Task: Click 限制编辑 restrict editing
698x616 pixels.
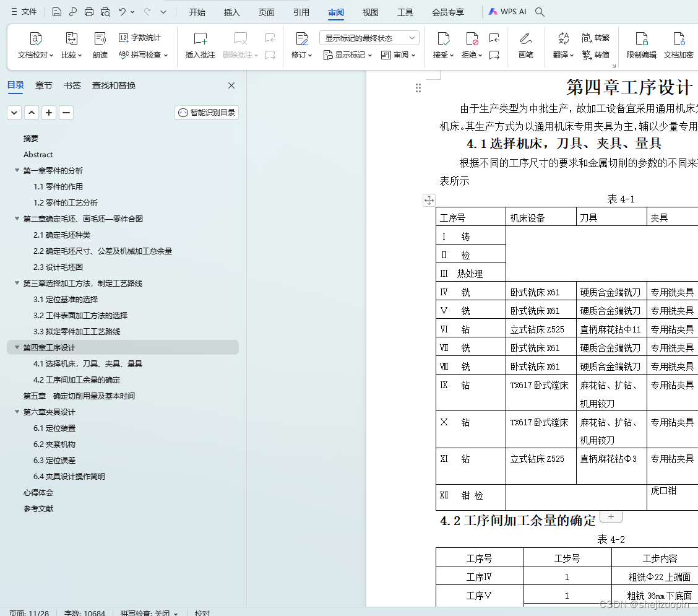Action: pos(642,45)
